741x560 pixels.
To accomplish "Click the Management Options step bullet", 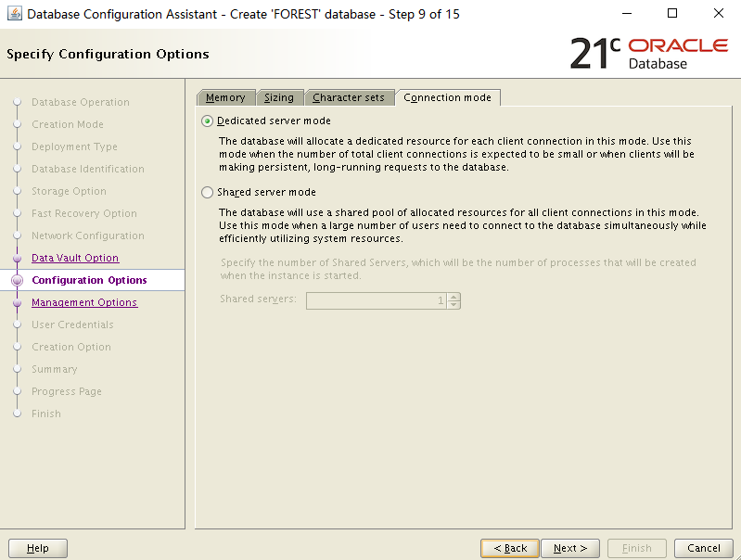I will tap(18, 302).
